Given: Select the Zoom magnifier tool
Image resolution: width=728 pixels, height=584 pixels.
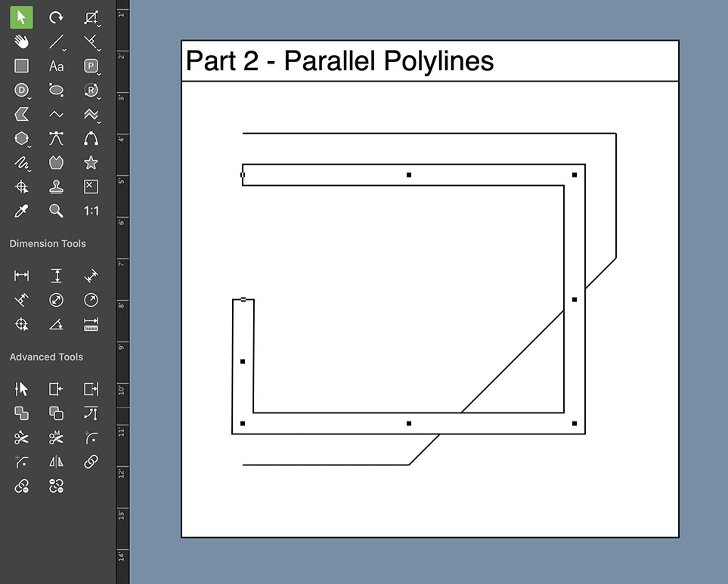Looking at the screenshot, I should [56, 211].
